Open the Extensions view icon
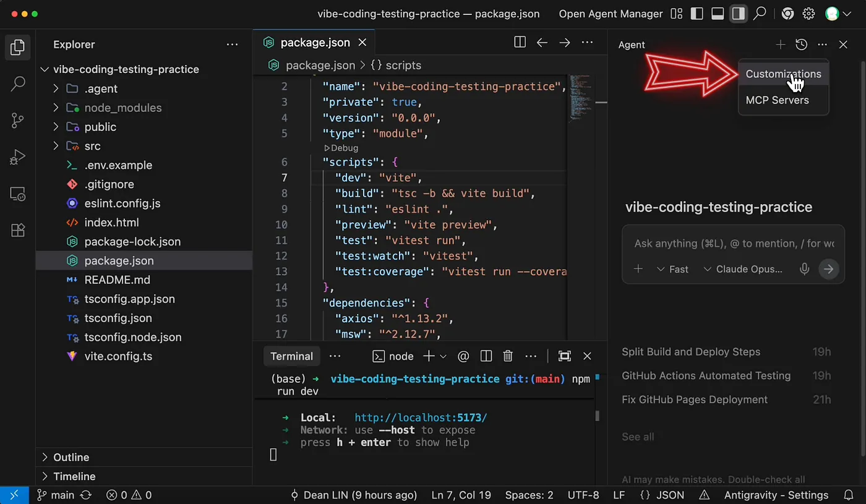Image resolution: width=866 pixels, height=504 pixels. point(18,231)
